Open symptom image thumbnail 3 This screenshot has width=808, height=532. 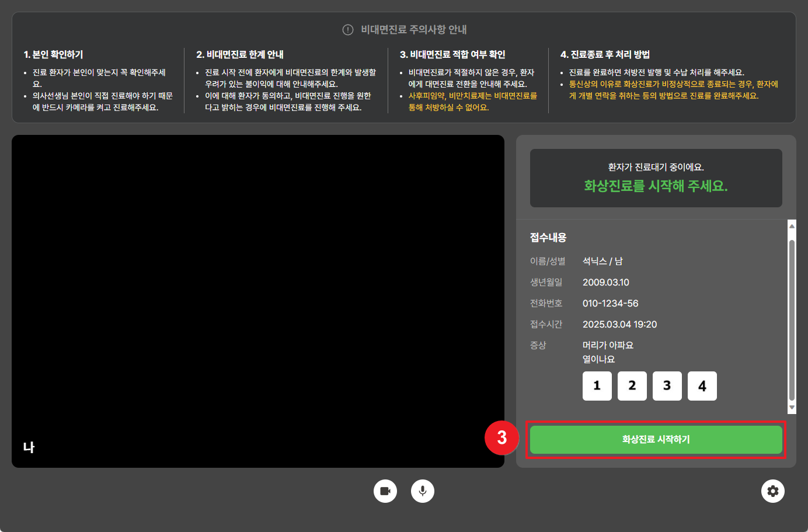(667, 386)
